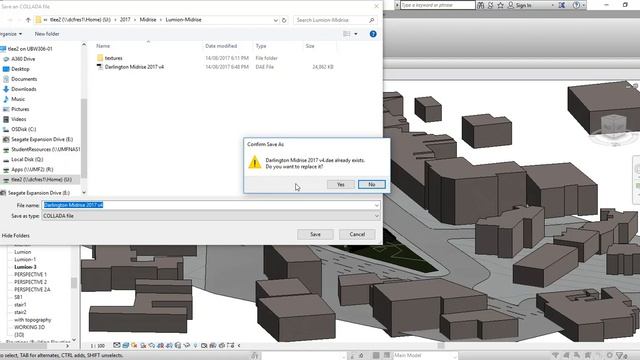The width and height of the screenshot is (640, 360).
Task: Click Yes to replace the existing file
Action: coord(340,184)
